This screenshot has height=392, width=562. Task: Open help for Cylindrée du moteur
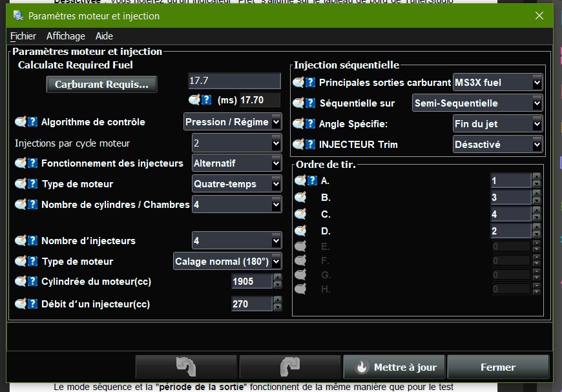click(33, 282)
